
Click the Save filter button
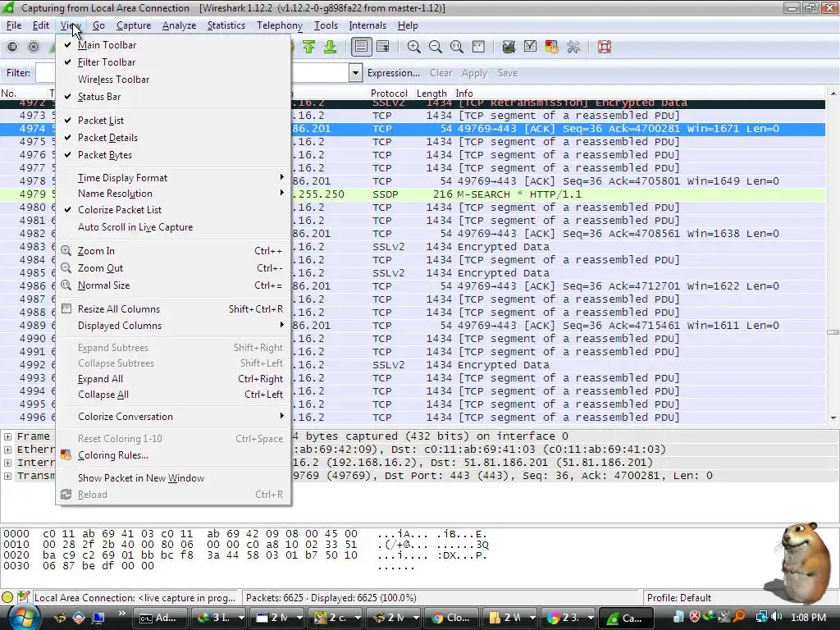pos(507,73)
